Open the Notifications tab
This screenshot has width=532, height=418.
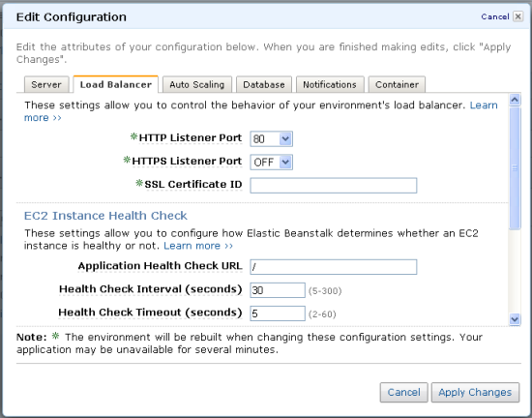[x=330, y=84]
